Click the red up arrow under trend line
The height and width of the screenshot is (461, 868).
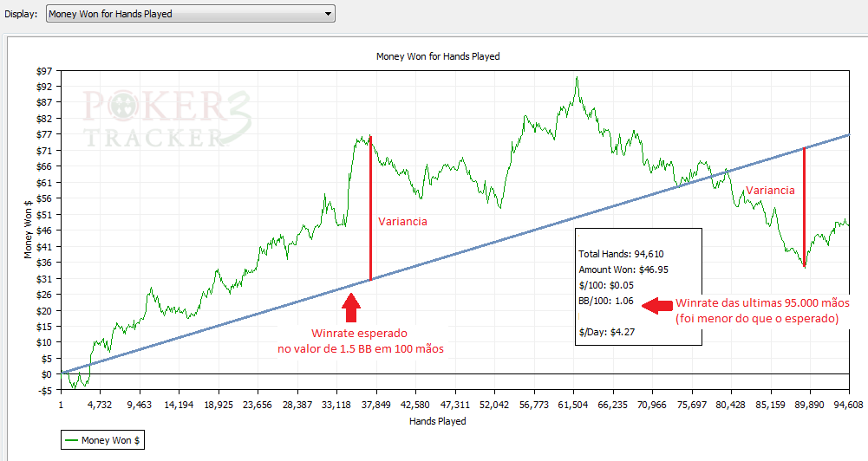[350, 308]
